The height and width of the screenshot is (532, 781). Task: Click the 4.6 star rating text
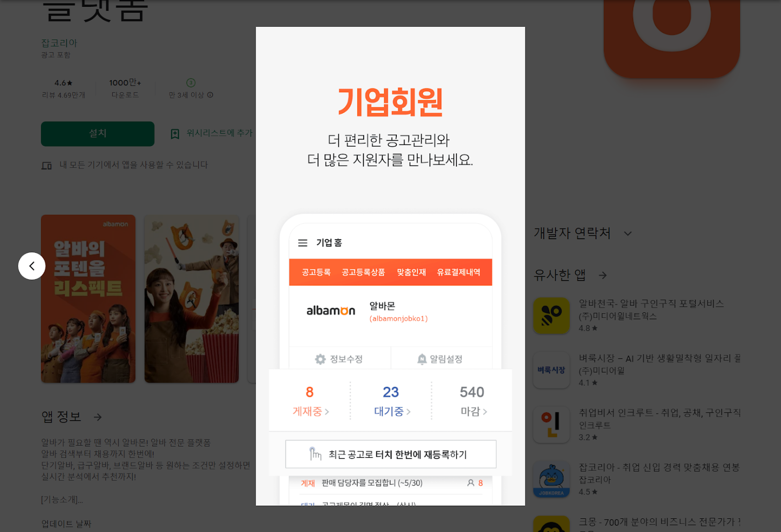(63, 83)
